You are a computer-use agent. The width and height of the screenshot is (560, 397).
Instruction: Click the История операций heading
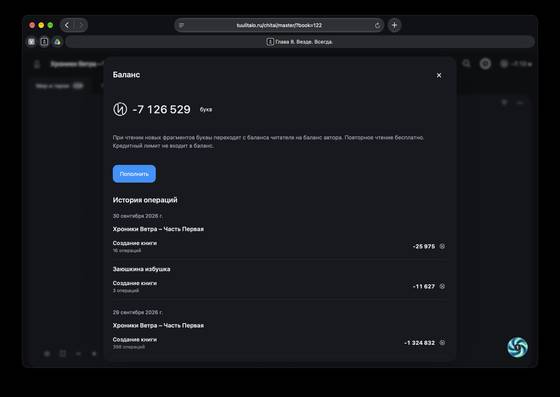(x=145, y=200)
